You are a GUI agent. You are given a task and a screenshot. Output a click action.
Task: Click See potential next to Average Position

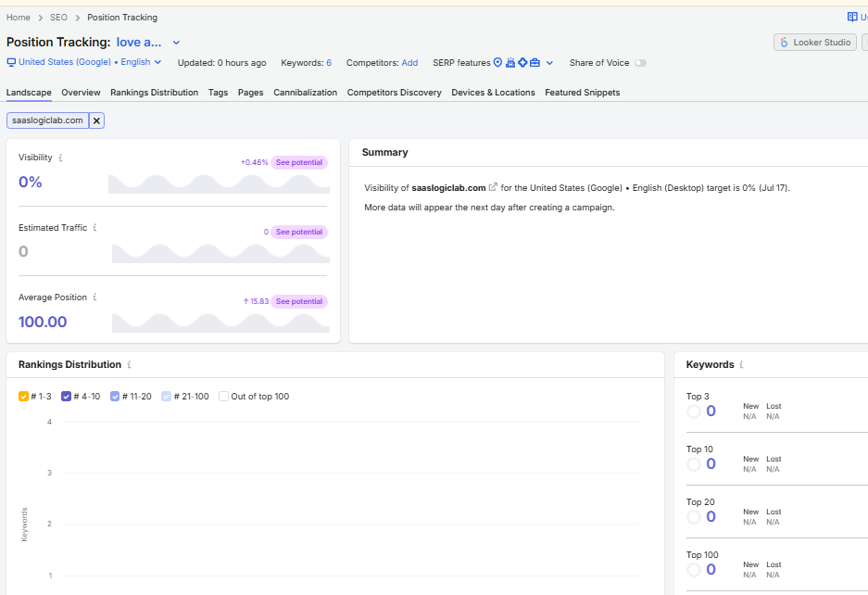click(299, 301)
